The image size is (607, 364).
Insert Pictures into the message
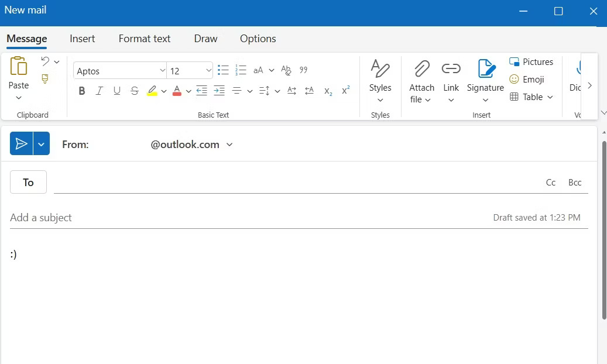(x=531, y=62)
